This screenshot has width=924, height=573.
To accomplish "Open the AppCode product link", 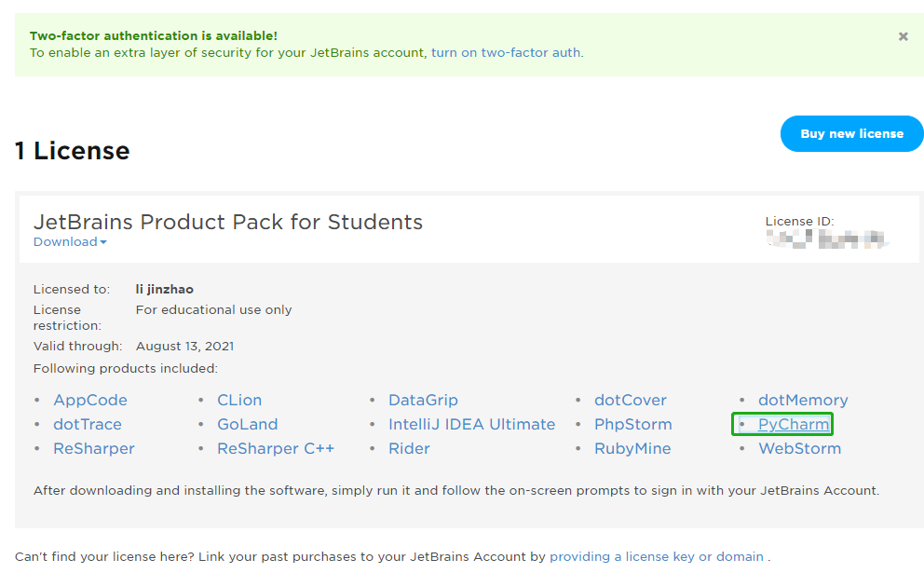I will [90, 400].
